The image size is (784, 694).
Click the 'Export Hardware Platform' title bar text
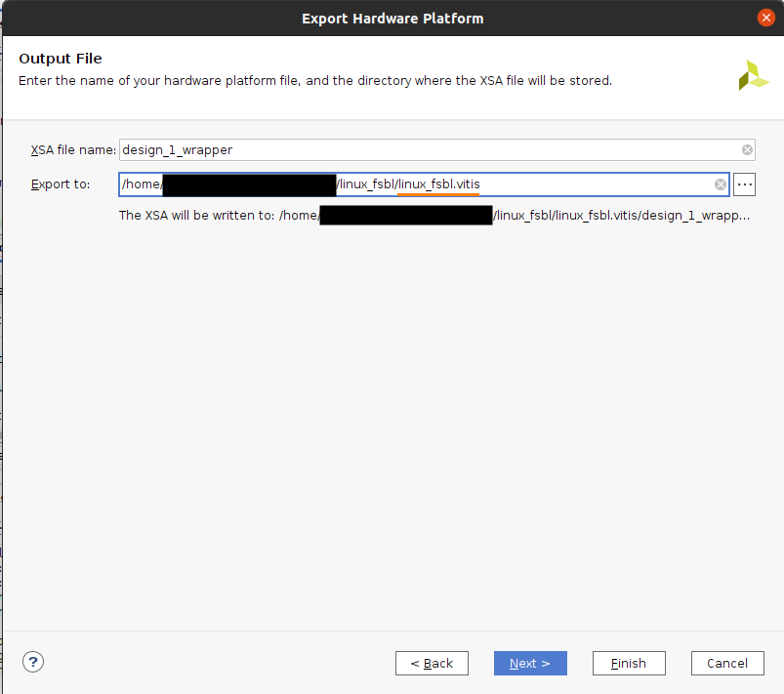click(392, 19)
